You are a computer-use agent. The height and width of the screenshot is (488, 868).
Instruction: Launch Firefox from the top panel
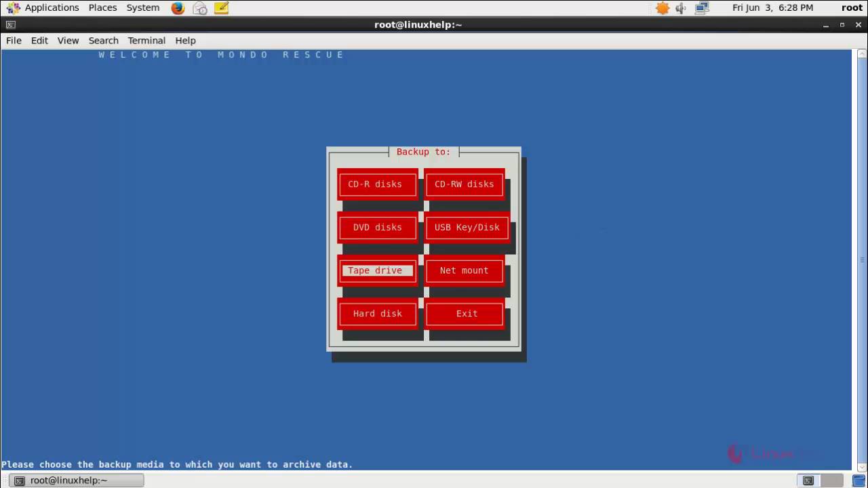tap(178, 8)
